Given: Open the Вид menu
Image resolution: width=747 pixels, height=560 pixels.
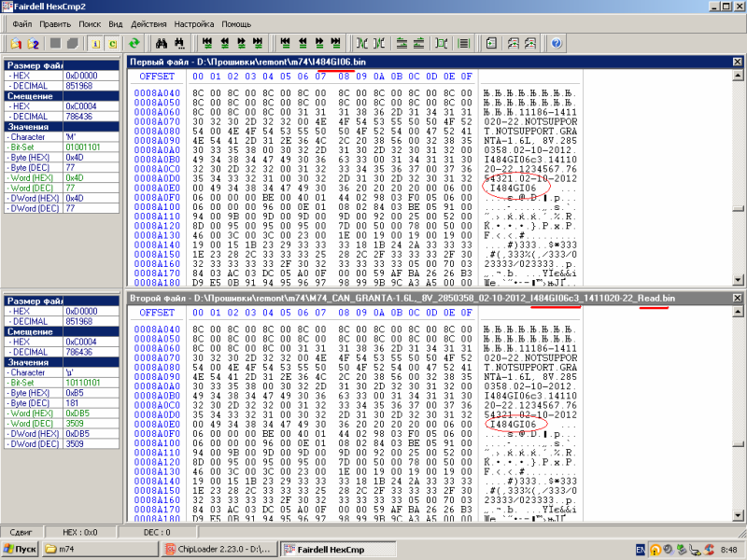Looking at the screenshot, I should [x=116, y=22].
